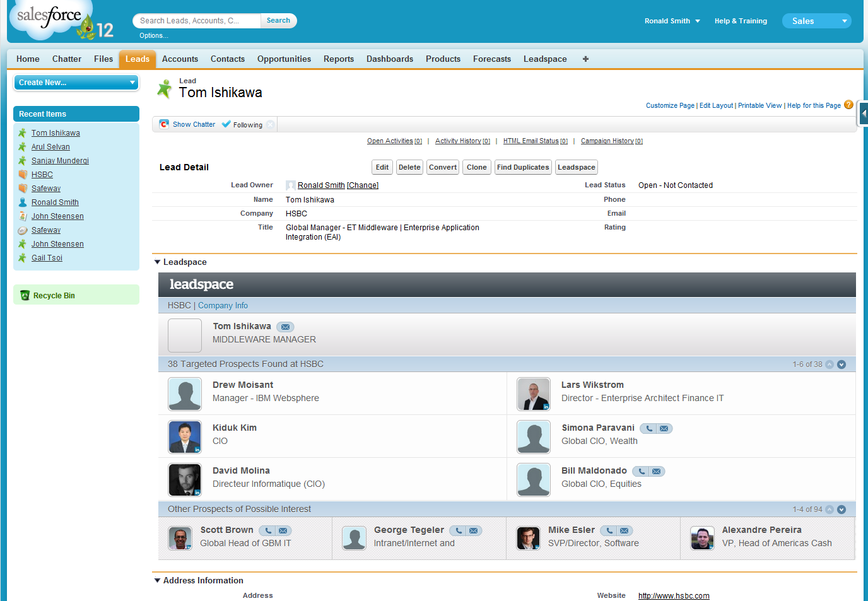Open the Sales app switcher dropdown

pyautogui.click(x=817, y=21)
